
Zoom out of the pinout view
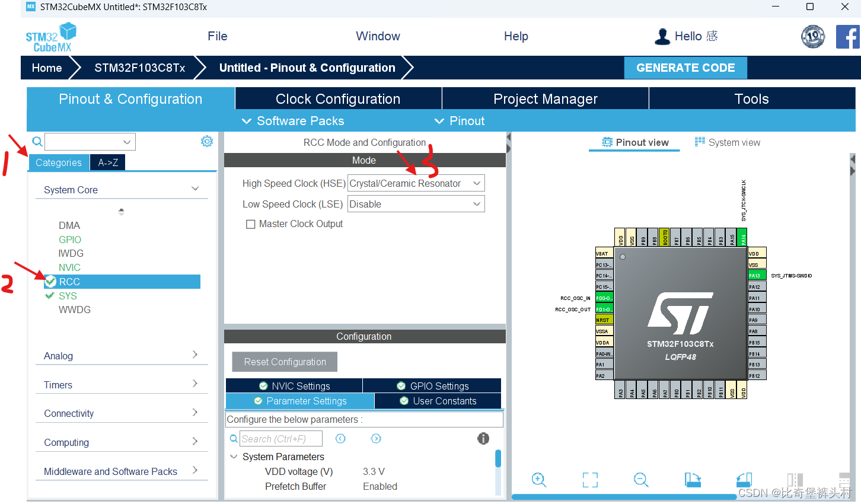pos(641,480)
